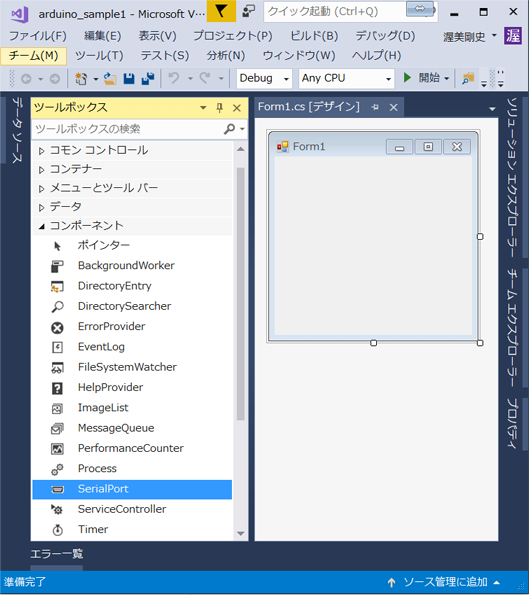Open the デバッグ(D) menu

385,36
